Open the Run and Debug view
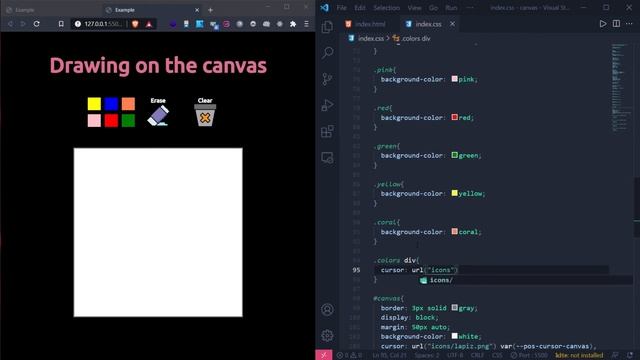Screen dimensions: 640x360 [x=327, y=105]
